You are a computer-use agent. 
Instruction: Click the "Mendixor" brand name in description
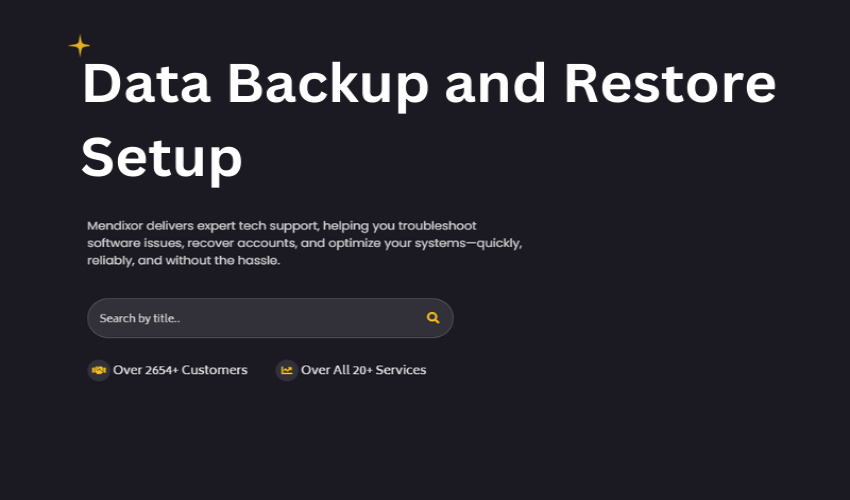pyautogui.click(x=115, y=226)
